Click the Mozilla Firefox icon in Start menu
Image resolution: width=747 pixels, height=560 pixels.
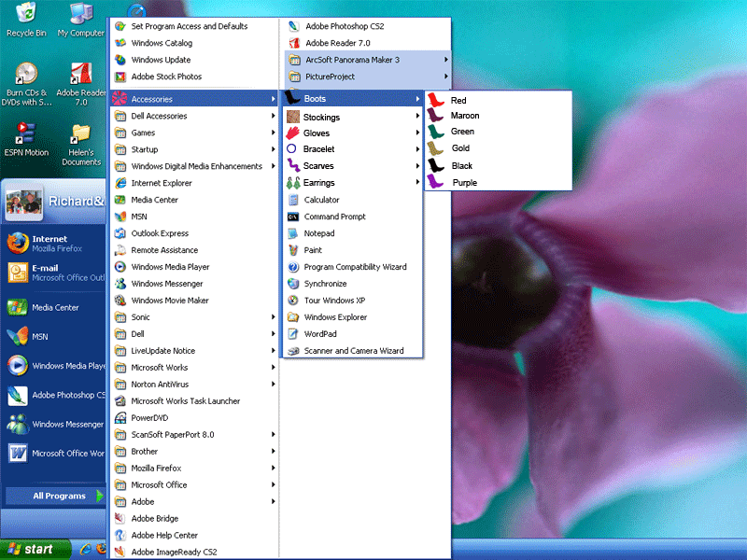click(18, 244)
